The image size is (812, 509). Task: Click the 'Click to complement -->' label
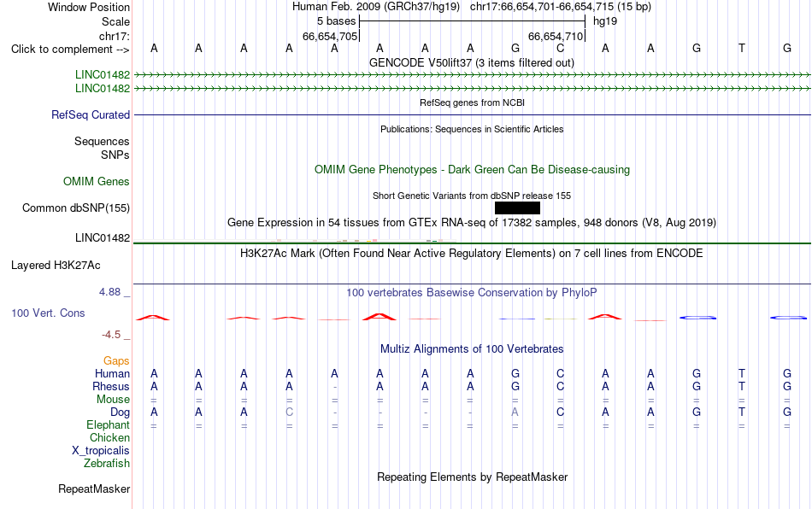coord(70,50)
